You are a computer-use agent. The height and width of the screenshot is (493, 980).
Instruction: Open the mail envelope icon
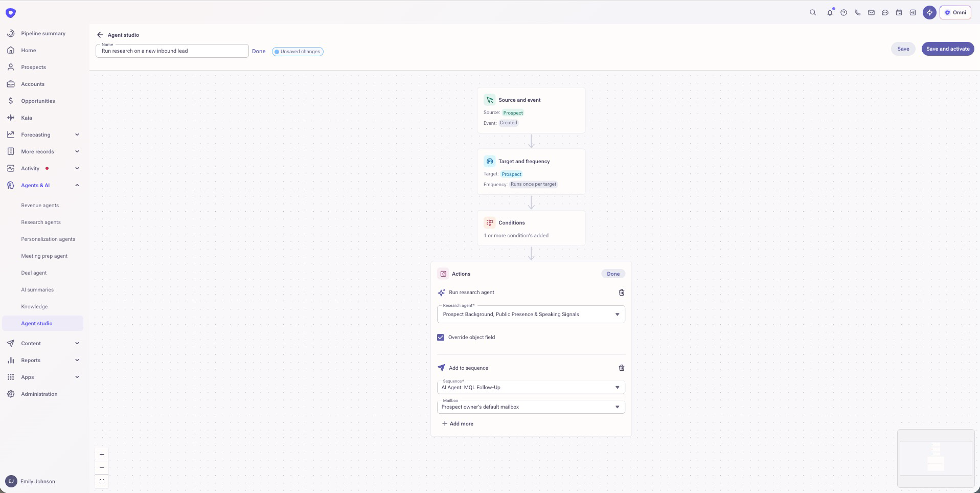(871, 12)
